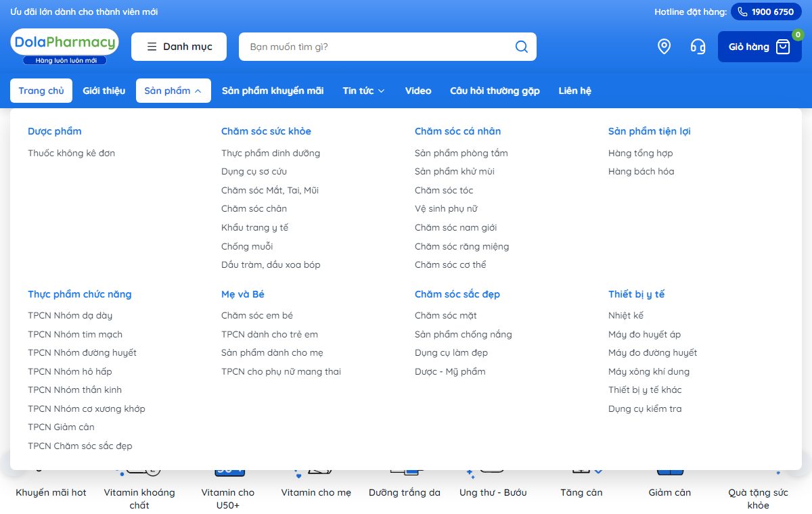812x514 pixels.
Task: Select TPCN cho phụ nữ mang thai
Action: (281, 371)
